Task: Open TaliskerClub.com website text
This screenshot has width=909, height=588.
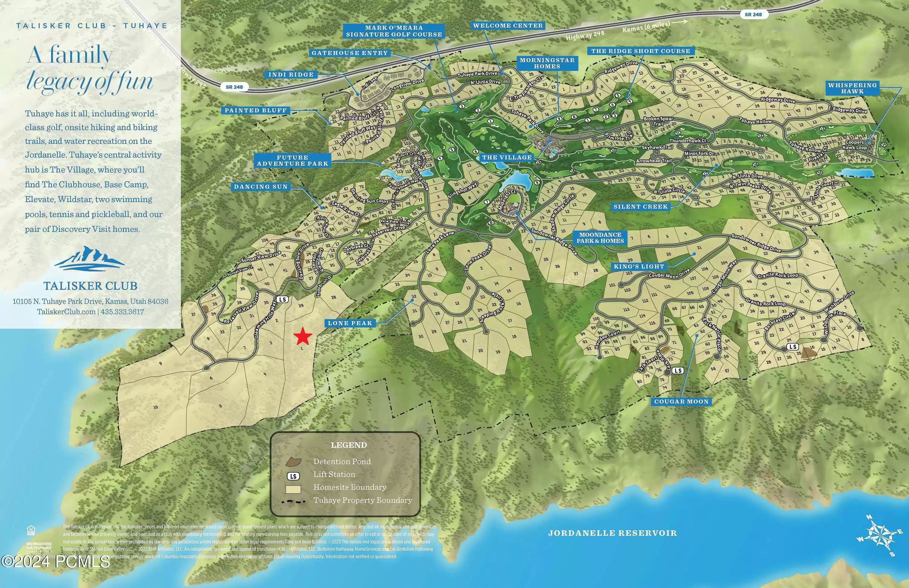Action: coord(66,311)
